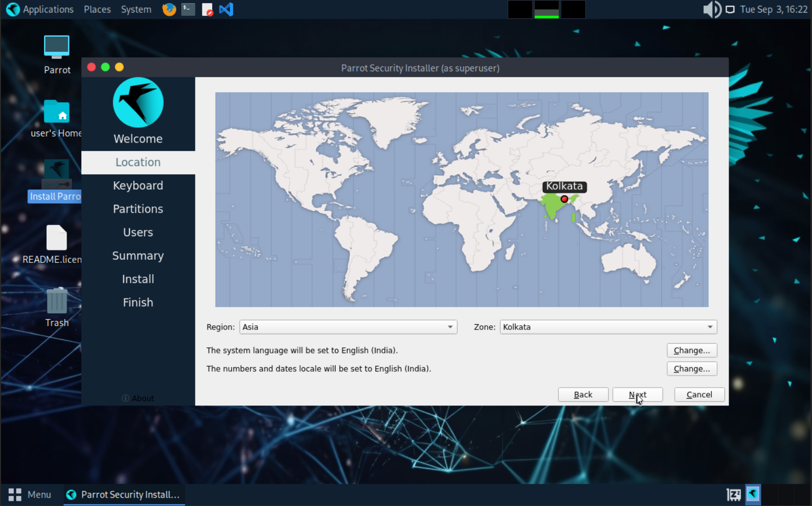
Task: Click the numbers and dates locale text
Action: (x=319, y=369)
